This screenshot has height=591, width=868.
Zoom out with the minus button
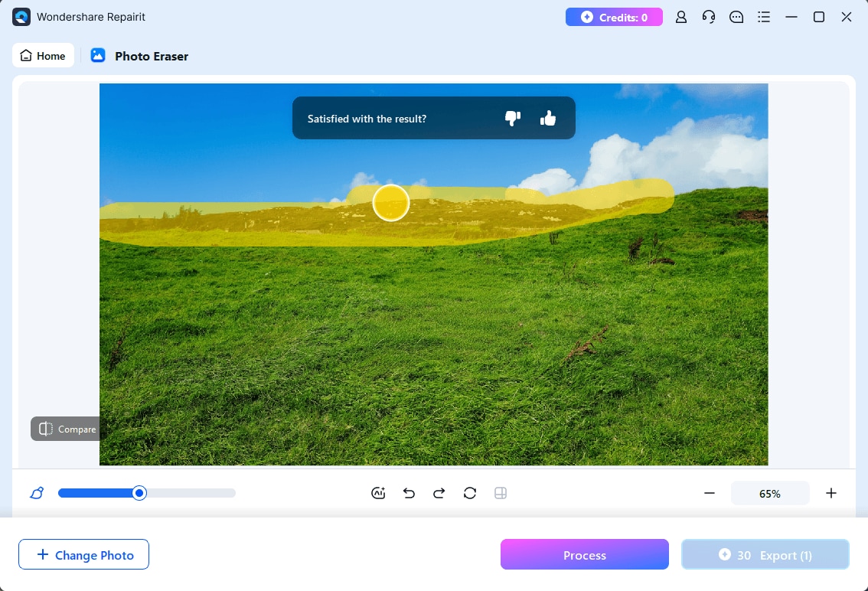click(x=709, y=493)
